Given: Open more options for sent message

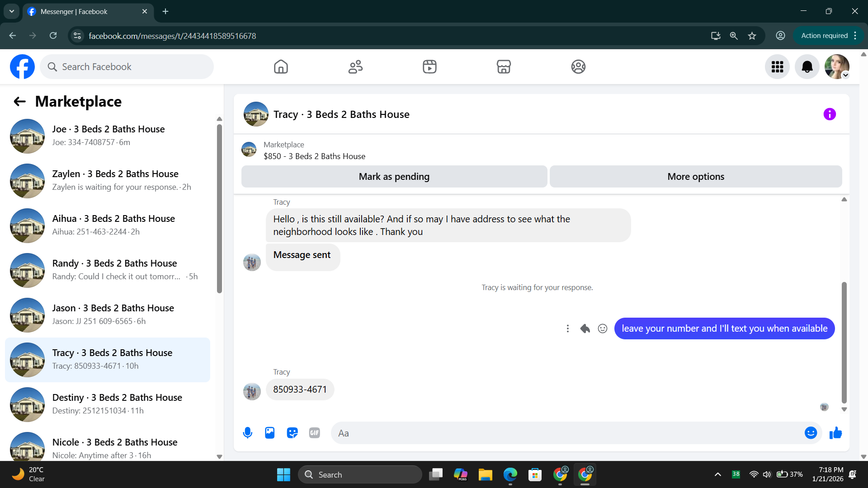Looking at the screenshot, I should pos(568,328).
